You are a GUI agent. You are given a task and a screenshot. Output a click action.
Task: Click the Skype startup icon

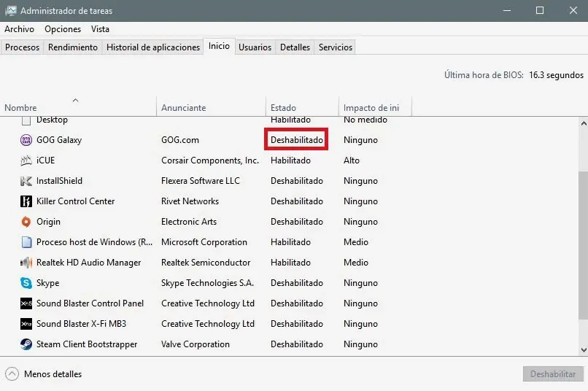[x=26, y=283]
